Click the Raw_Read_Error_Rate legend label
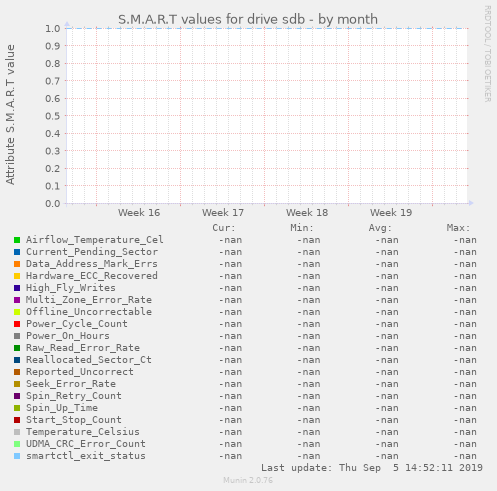Screen dimensions: 497x491 coord(83,348)
